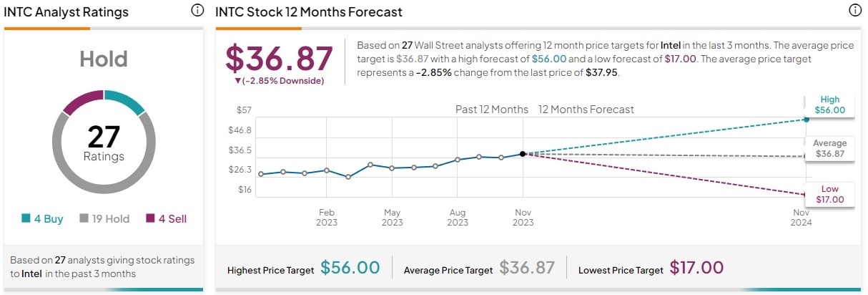Select the Low $17.00 forecast label
Viewport: 868px width, 295px height.
[x=829, y=194]
